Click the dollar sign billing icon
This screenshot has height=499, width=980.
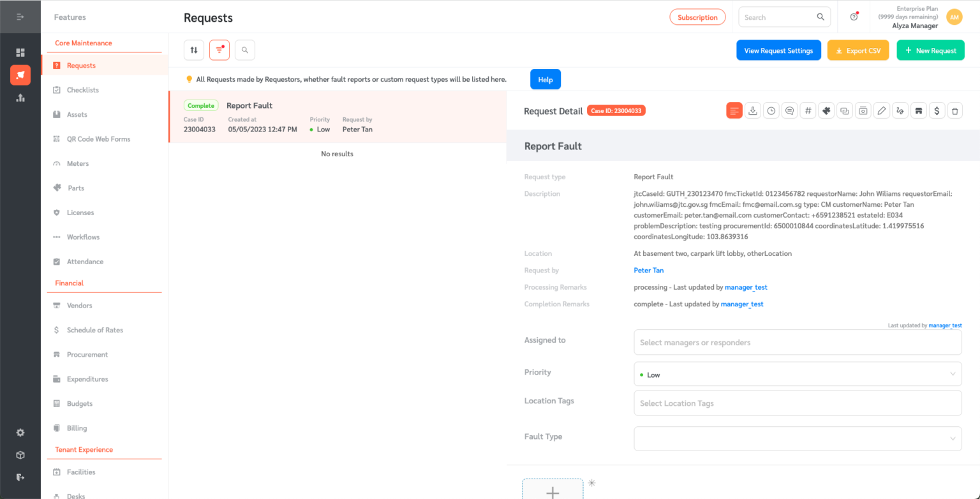[937, 110]
